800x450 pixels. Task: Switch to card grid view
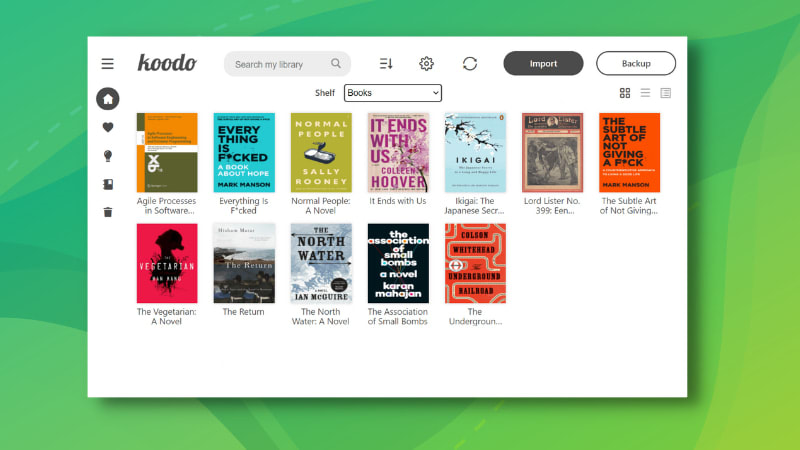point(625,93)
